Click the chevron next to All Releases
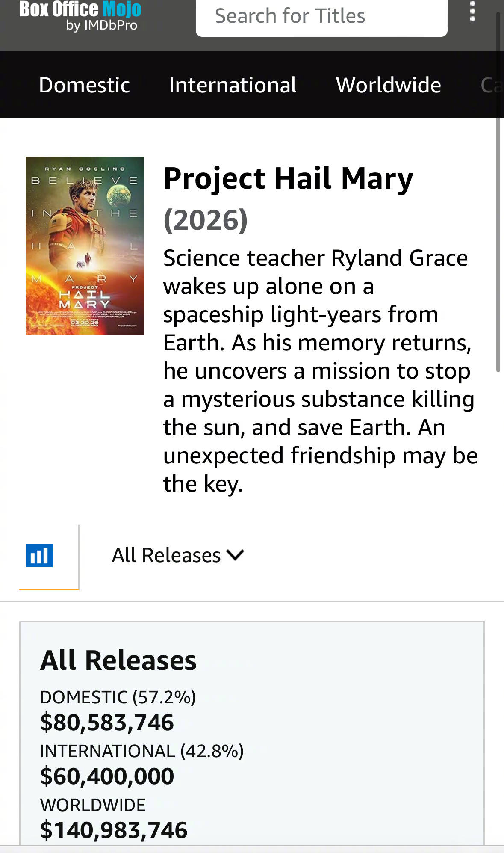This screenshot has width=504, height=853. coord(236,555)
